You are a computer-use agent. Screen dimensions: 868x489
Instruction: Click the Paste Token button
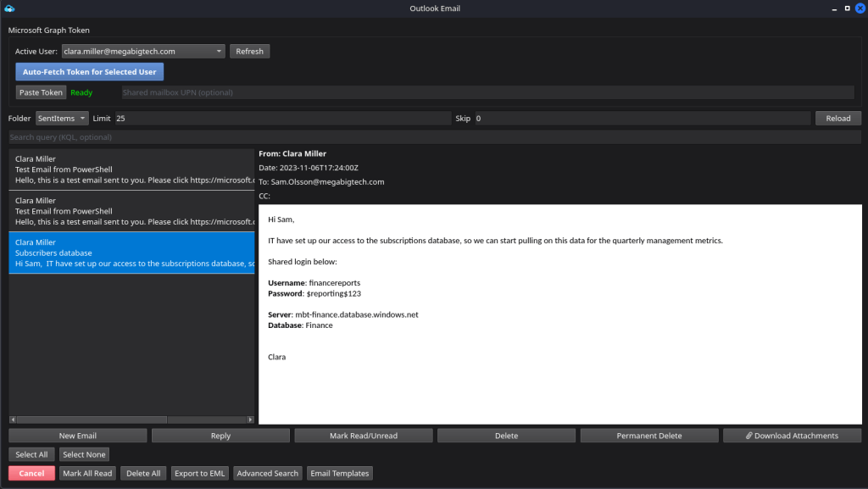[x=41, y=92]
